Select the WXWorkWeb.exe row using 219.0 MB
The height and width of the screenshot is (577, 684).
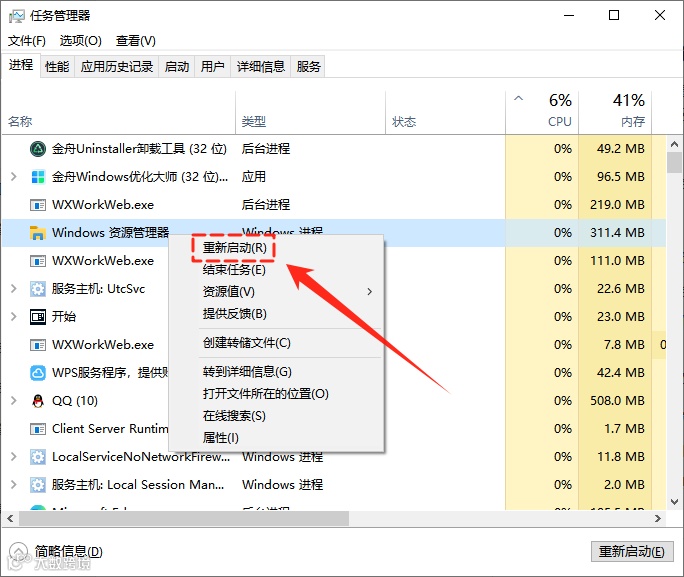tap(334, 205)
